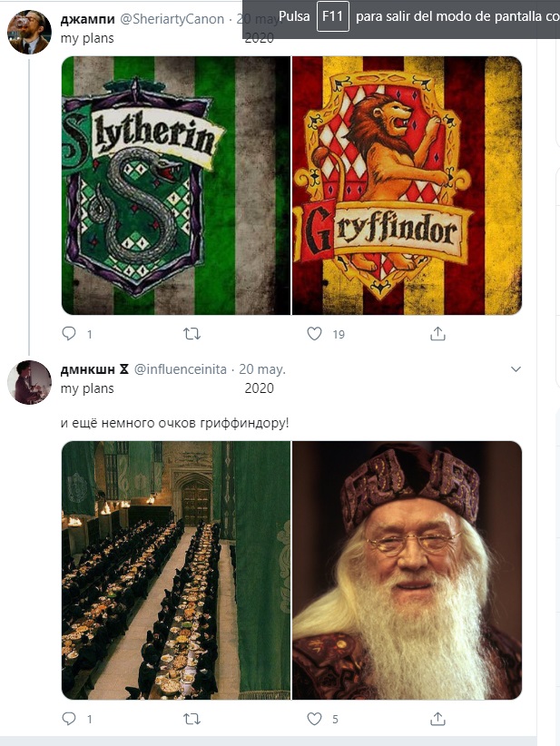Viewport: 560px width, 746px height.
Task: Expand the дмнкшн tweet options chevron
Action: [x=516, y=369]
